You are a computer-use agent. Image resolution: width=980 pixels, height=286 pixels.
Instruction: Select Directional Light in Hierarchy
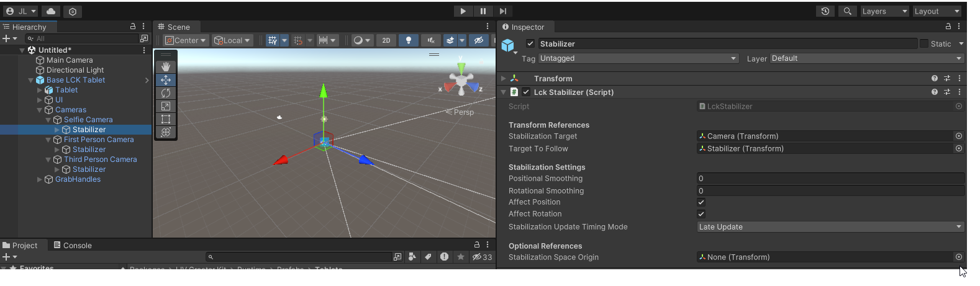tap(75, 70)
